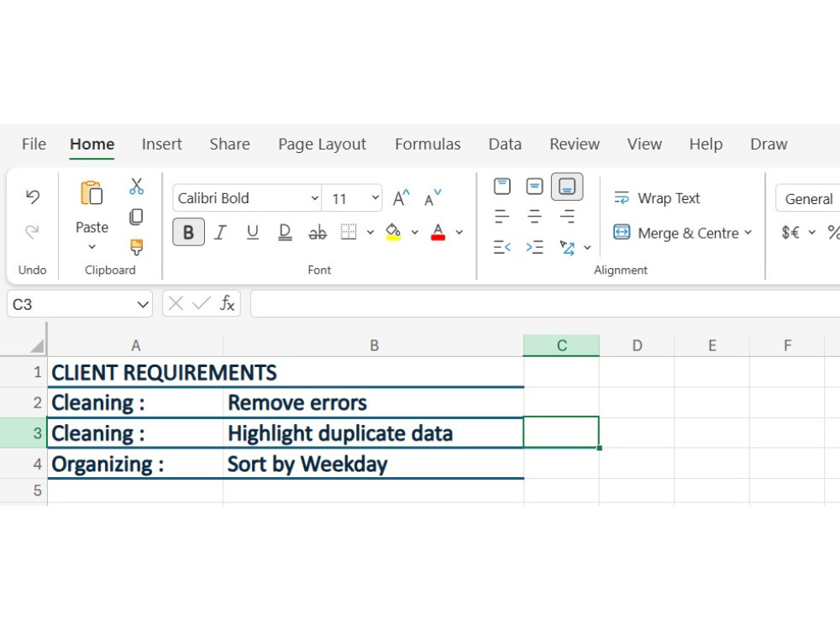This screenshot has width=840, height=630.
Task: Toggle Italic formatting
Action: (x=220, y=232)
